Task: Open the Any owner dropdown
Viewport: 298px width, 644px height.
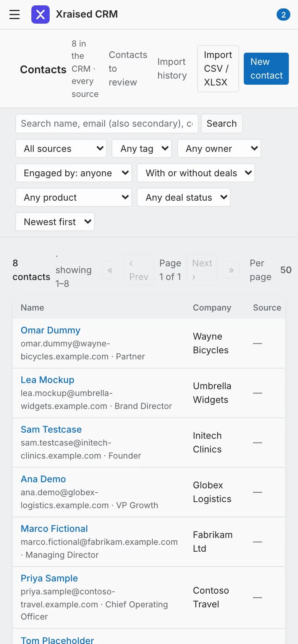Action: [219, 148]
